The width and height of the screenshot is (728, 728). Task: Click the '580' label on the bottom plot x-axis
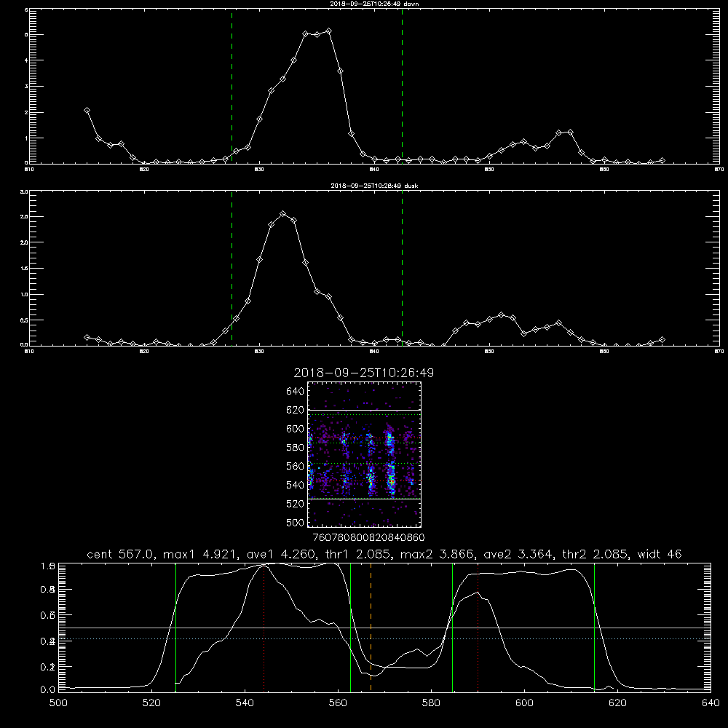point(431,703)
